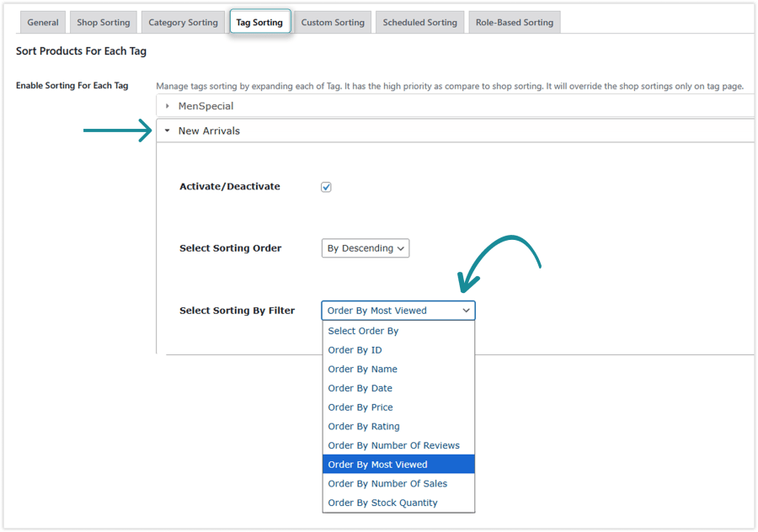Select Order By Stock Quantity option
The width and height of the screenshot is (758, 532).
tap(382, 502)
